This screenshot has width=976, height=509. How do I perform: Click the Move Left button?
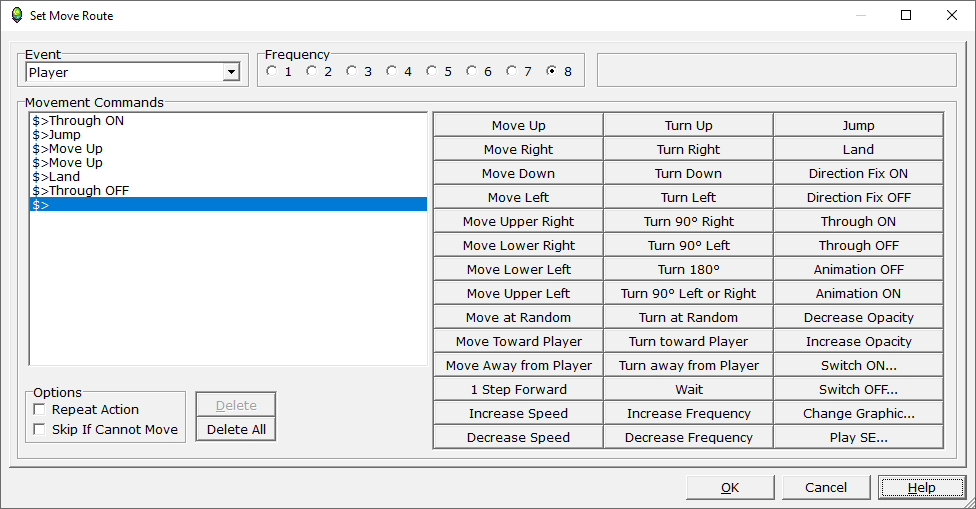point(518,197)
